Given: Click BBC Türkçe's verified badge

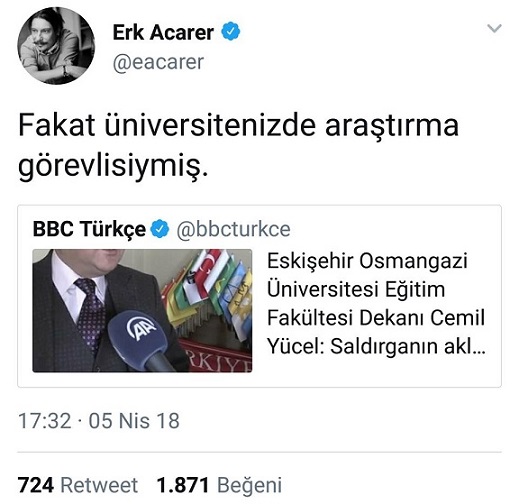Looking at the screenshot, I should 160,229.
